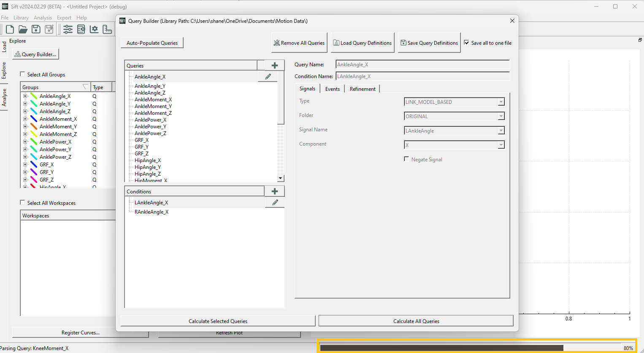The height and width of the screenshot is (353, 644).
Task: Click Auto-Populate Queries button
Action: (152, 43)
